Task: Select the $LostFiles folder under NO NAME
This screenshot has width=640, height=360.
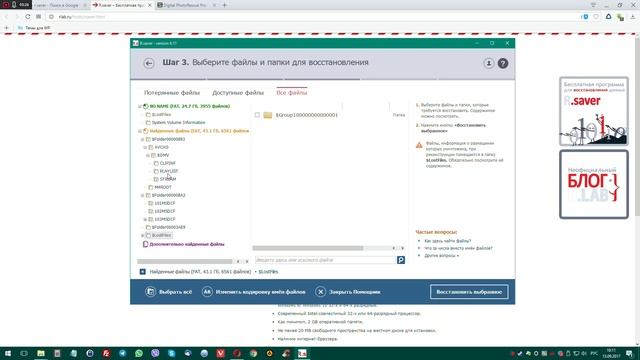Action: click(x=161, y=115)
